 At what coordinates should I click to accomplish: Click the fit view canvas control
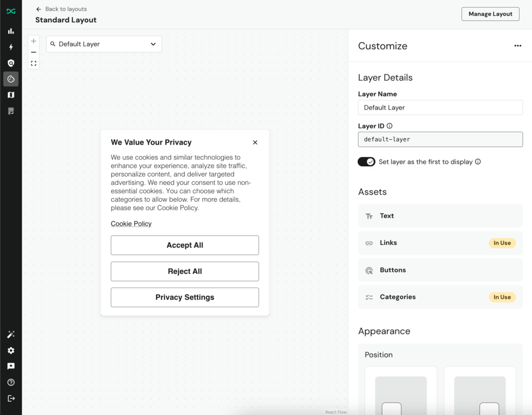[x=34, y=63]
